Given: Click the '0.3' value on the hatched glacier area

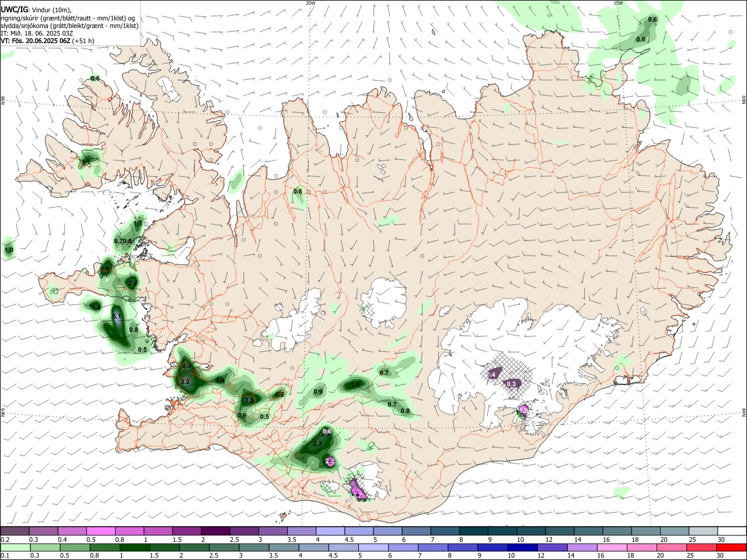Looking at the screenshot, I should click(512, 384).
